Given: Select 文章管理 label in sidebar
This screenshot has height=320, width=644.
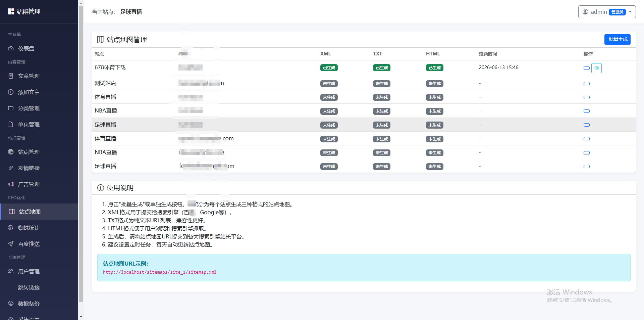Looking at the screenshot, I should 29,76.
